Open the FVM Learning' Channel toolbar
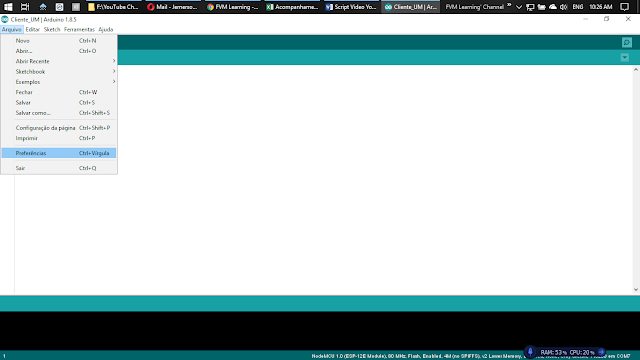Viewport: 640px width, 360px height. (x=475, y=7)
